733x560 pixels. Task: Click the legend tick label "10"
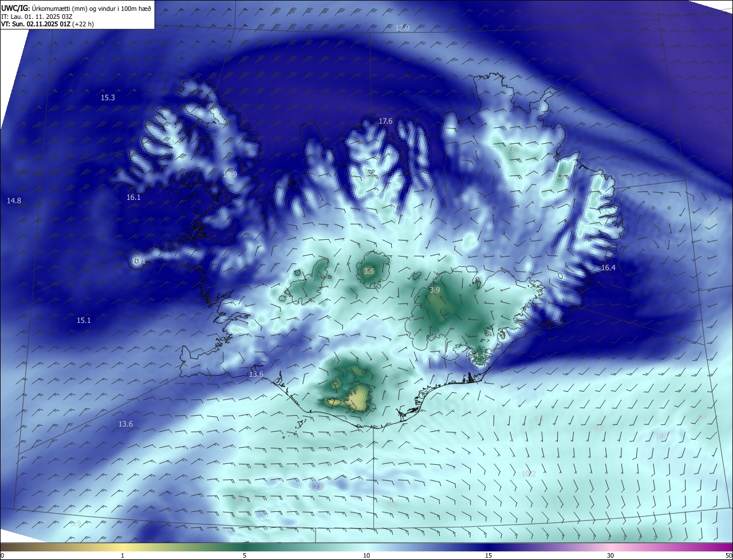[366, 555]
